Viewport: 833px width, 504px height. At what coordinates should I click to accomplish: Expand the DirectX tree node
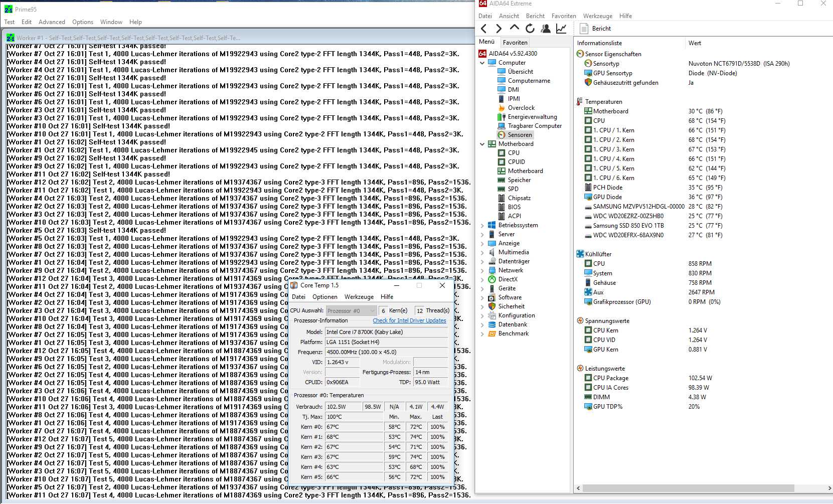482,279
